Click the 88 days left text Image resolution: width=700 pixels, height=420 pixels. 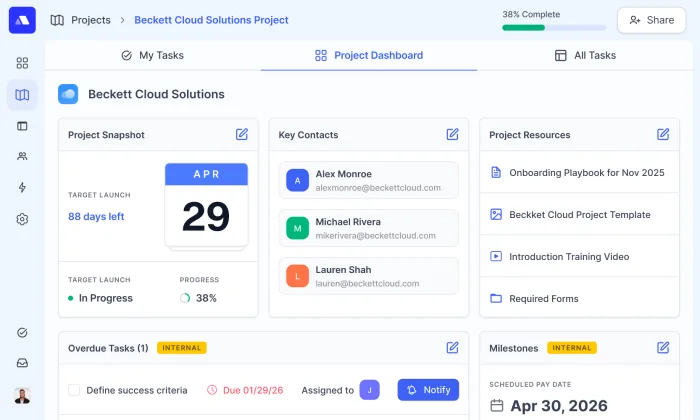coord(96,216)
